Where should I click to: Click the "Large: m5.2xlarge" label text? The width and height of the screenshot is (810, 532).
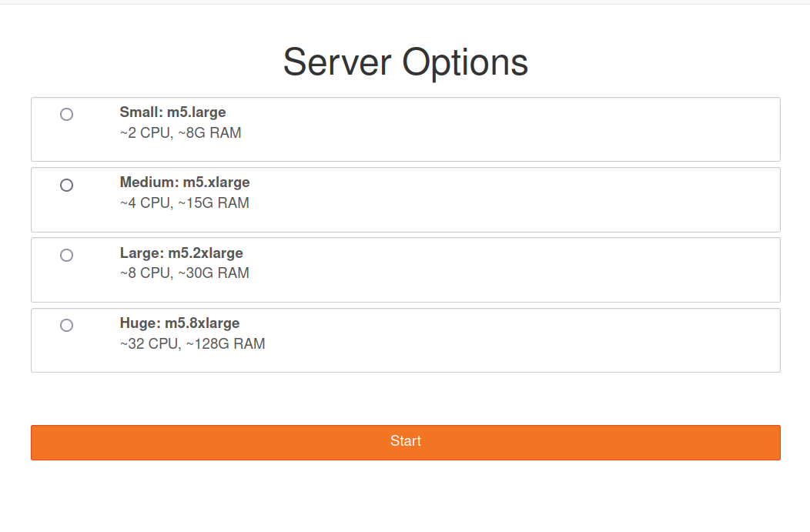181,253
